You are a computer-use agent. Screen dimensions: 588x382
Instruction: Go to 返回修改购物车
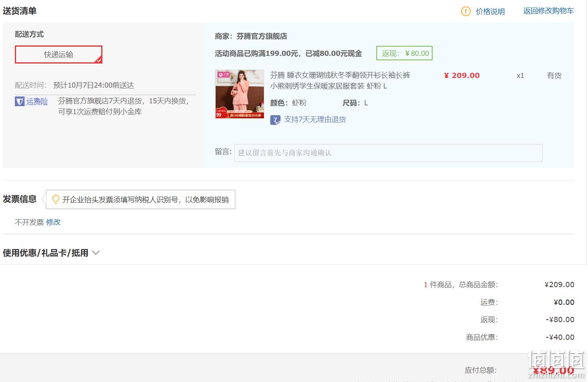(x=548, y=11)
